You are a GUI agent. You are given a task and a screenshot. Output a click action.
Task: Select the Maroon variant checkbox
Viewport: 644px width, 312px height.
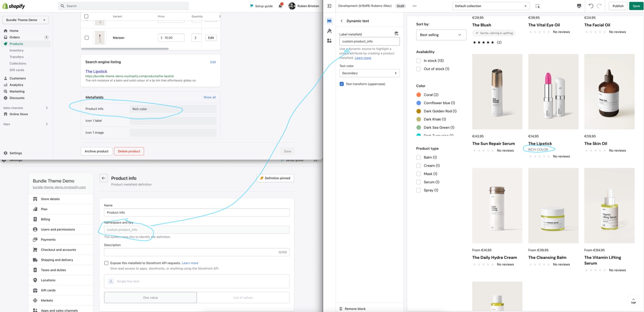[x=87, y=38]
